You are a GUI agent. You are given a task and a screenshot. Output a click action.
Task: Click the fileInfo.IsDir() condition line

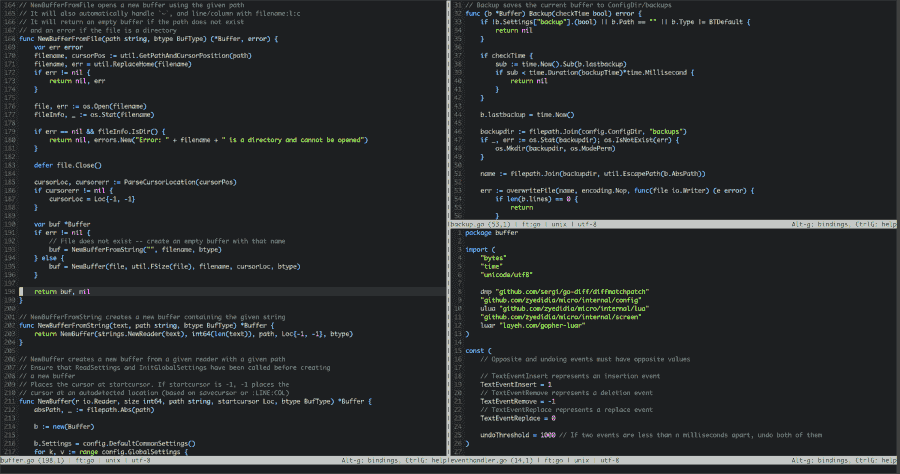tap(99, 131)
